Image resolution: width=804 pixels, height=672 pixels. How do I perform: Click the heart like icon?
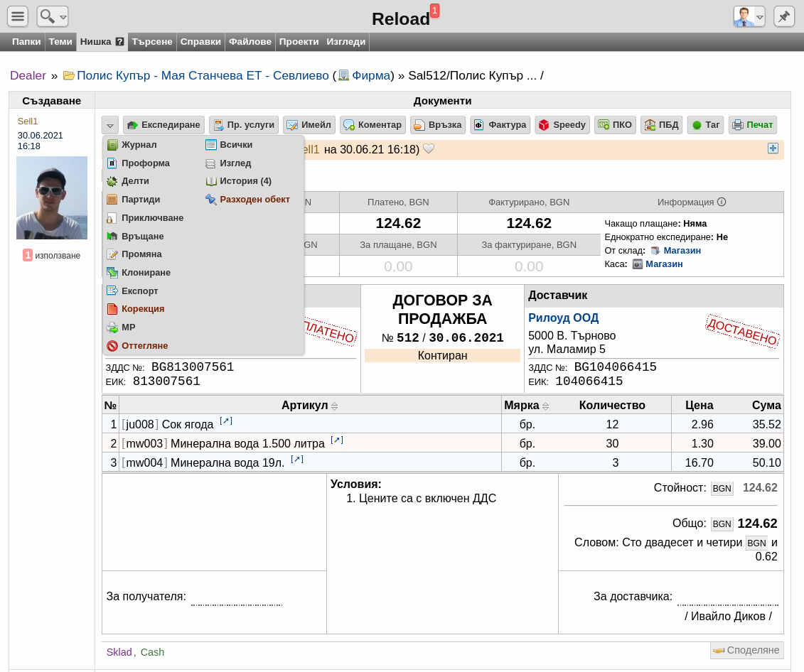coord(429,149)
